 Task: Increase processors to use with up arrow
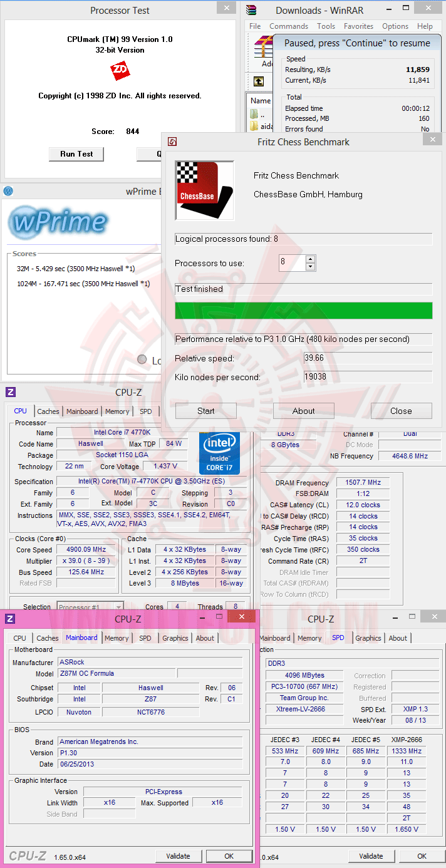coord(310,259)
